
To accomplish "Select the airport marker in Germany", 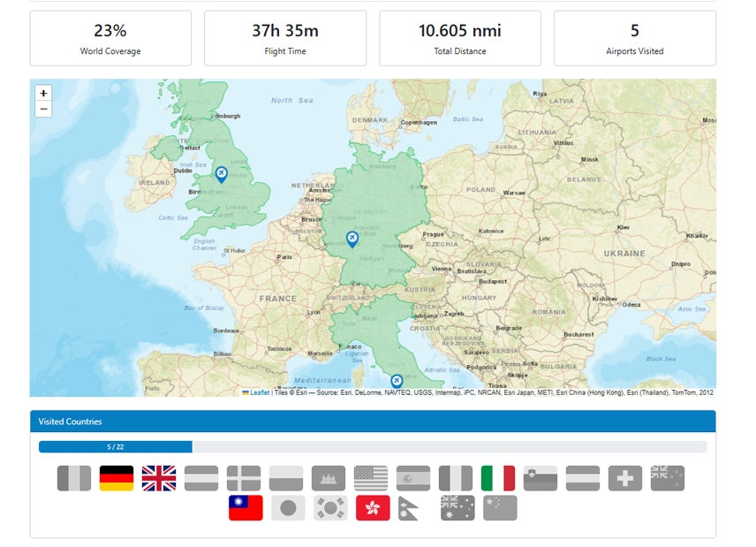I will click(352, 239).
